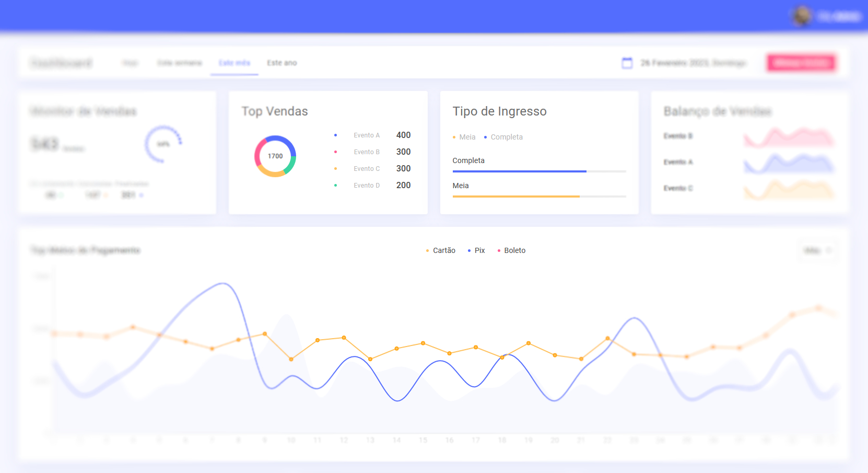Select the Evento A legend entry in Top Vendas

coord(366,135)
